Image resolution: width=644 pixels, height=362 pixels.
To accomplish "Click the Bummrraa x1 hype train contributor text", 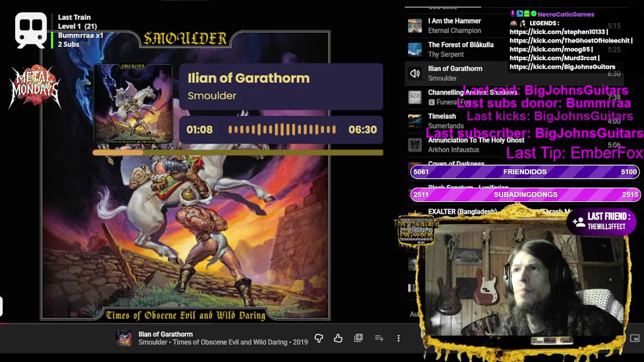I will tap(80, 35).
